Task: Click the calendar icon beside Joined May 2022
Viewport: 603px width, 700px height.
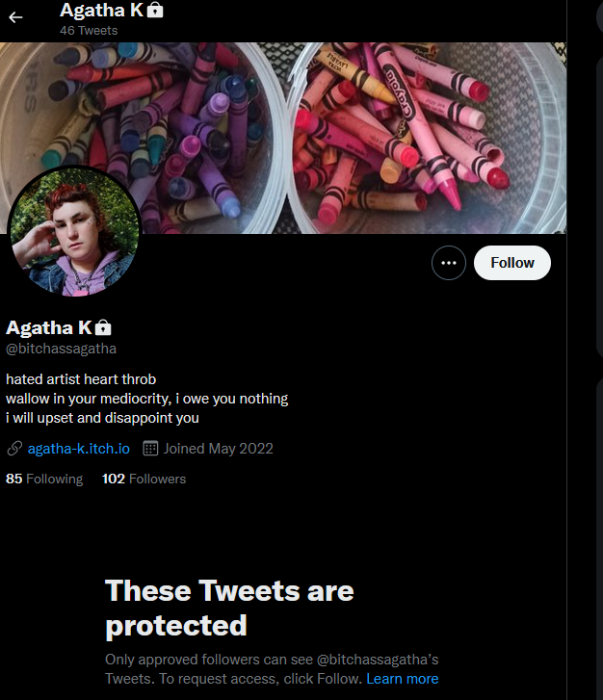Action: [150, 449]
